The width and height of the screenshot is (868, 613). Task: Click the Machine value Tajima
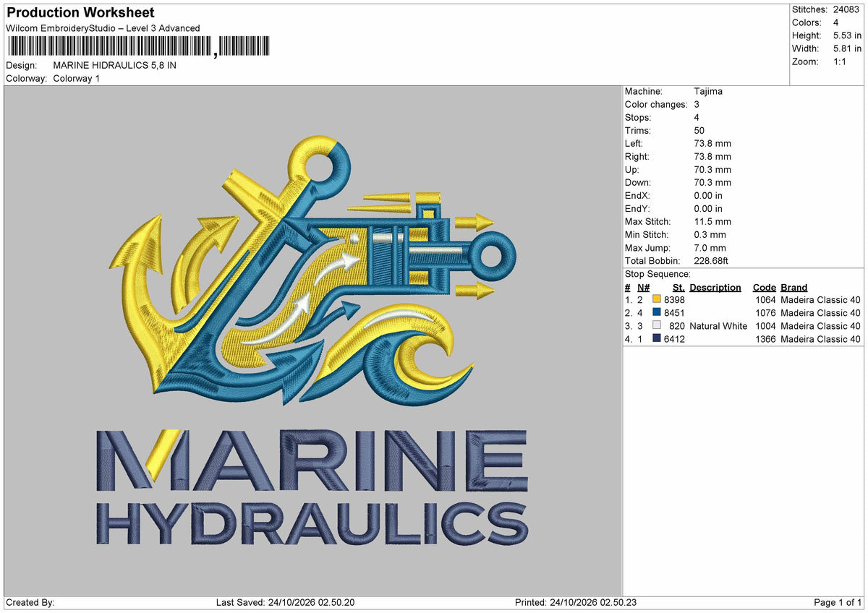[x=708, y=91]
